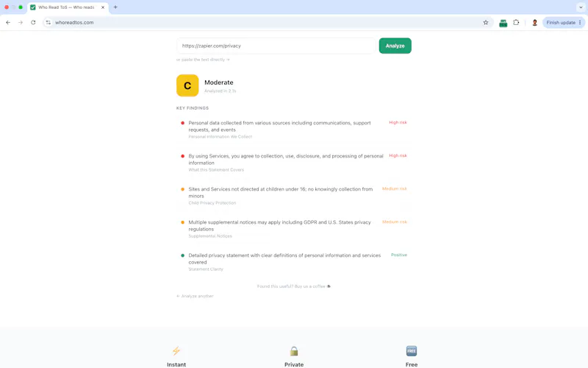Click the red dot beside Personal data collected
The width and height of the screenshot is (588, 368).
point(182,123)
